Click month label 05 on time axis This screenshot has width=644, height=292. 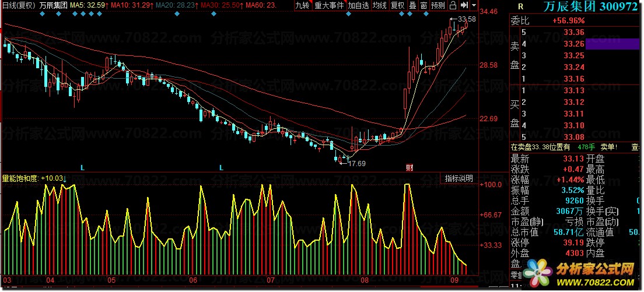click(111, 280)
